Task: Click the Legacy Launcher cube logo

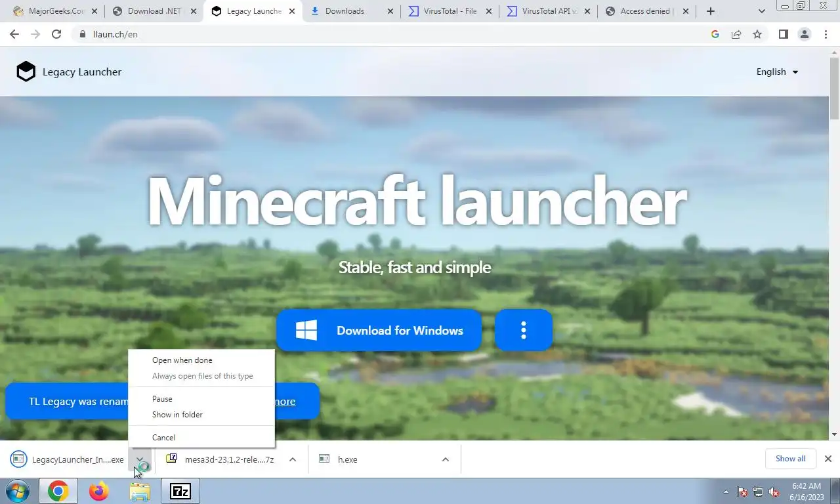Action: click(26, 72)
